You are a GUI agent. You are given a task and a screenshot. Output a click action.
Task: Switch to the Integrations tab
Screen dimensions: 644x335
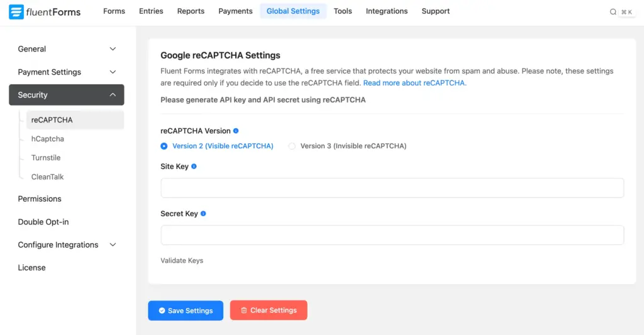pos(387,11)
